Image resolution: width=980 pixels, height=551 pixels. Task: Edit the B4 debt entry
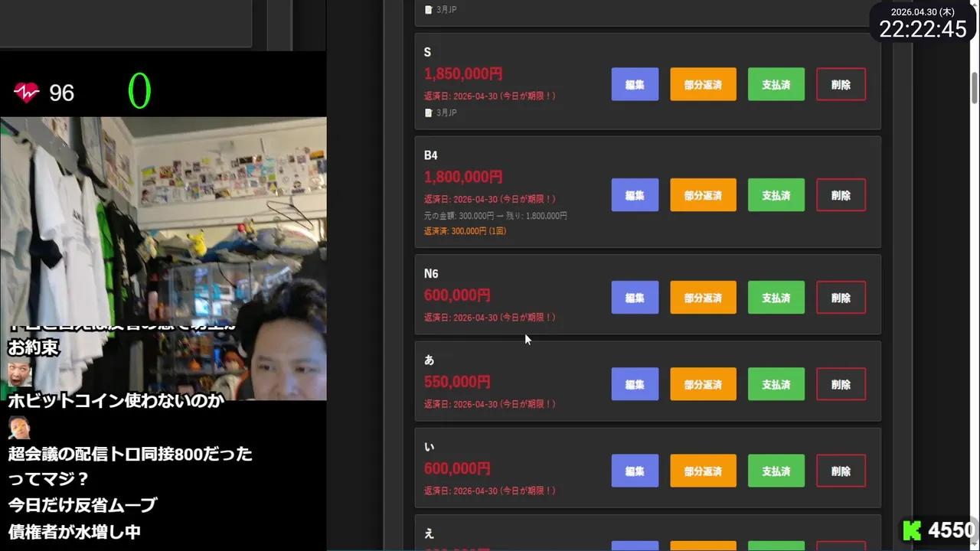635,195
